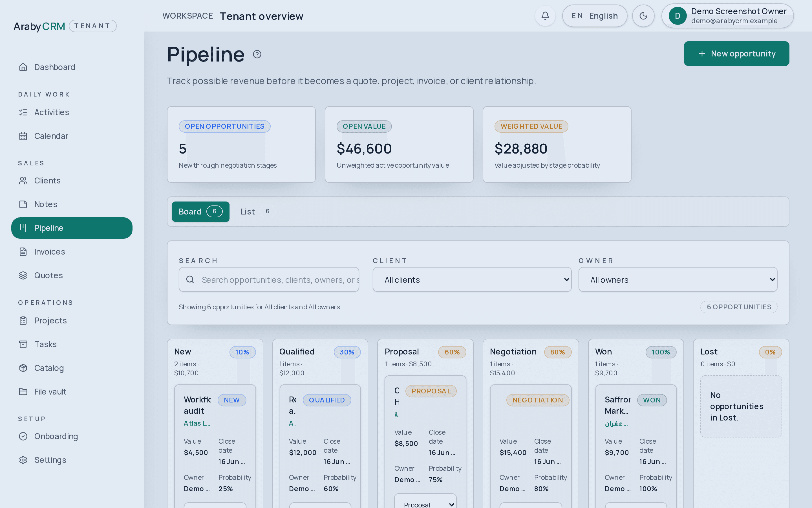Focus the search opportunities input field
The image size is (812, 508).
point(269,279)
